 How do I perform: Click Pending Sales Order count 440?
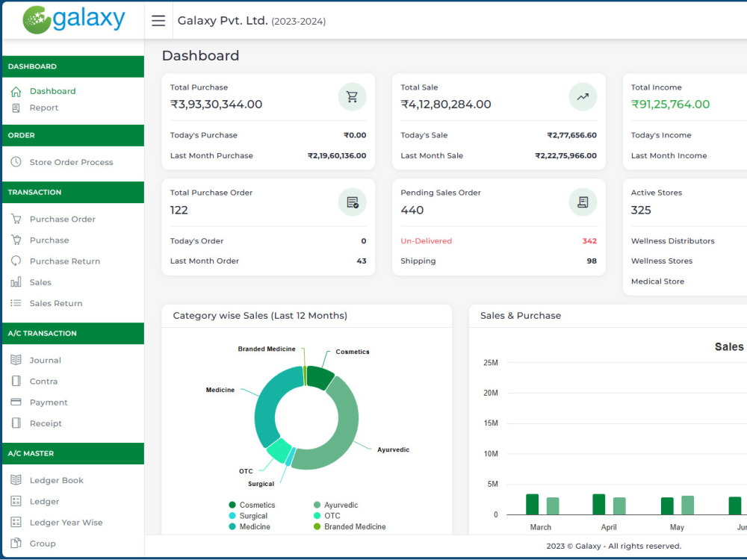(412, 210)
